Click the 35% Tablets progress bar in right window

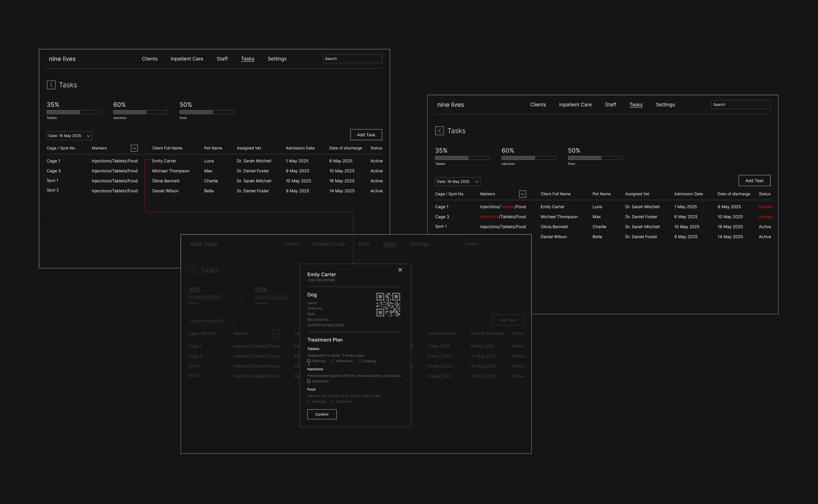(462, 158)
